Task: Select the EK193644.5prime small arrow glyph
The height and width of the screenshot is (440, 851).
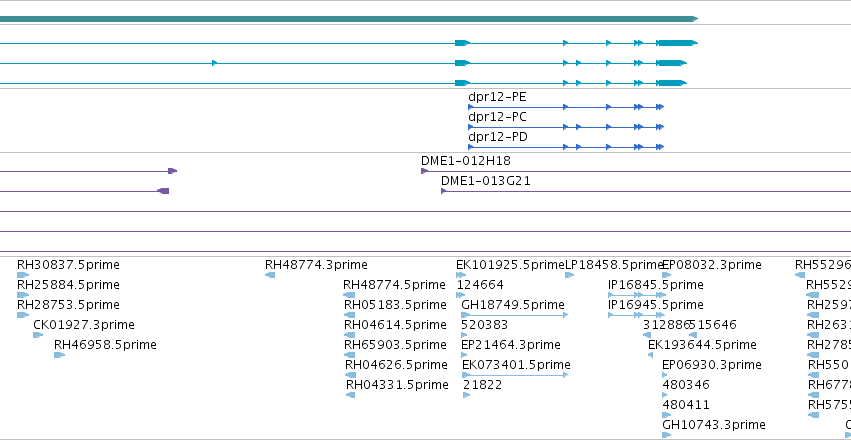Action: [x=650, y=355]
